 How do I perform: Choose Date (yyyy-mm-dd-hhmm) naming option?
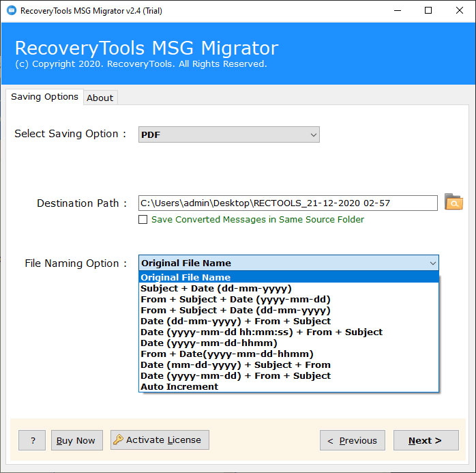[x=288, y=343]
